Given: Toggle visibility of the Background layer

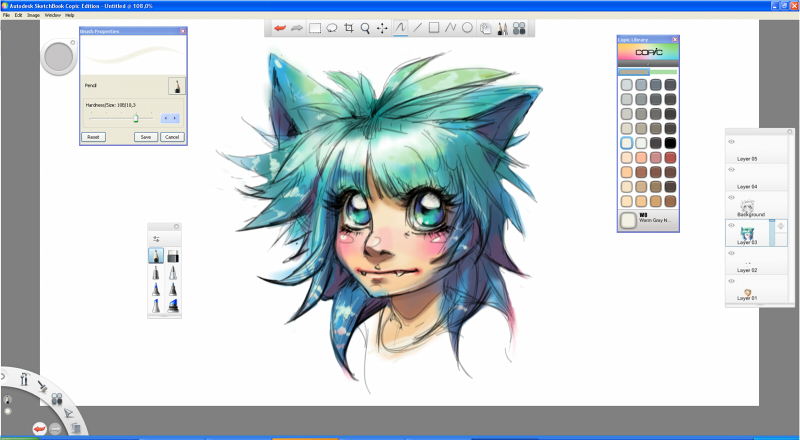Looking at the screenshot, I should click(x=731, y=198).
